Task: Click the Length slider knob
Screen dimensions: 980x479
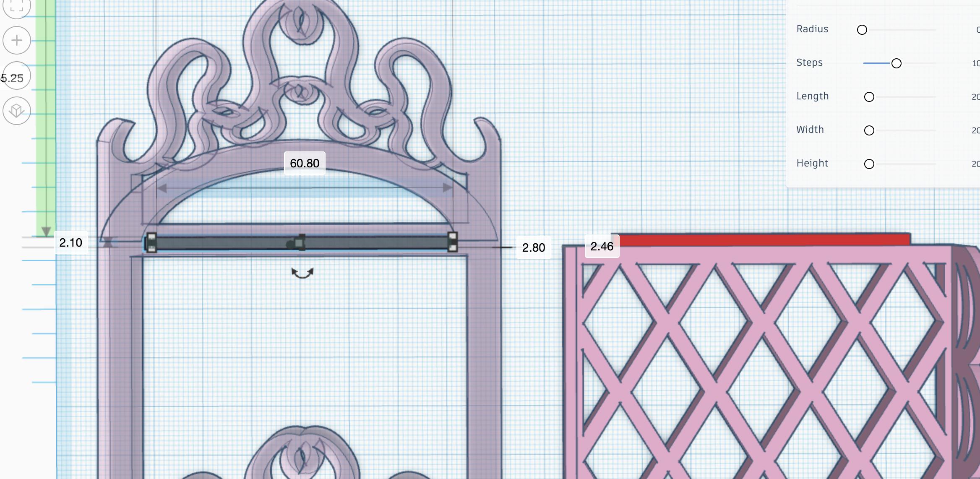Action: point(869,97)
